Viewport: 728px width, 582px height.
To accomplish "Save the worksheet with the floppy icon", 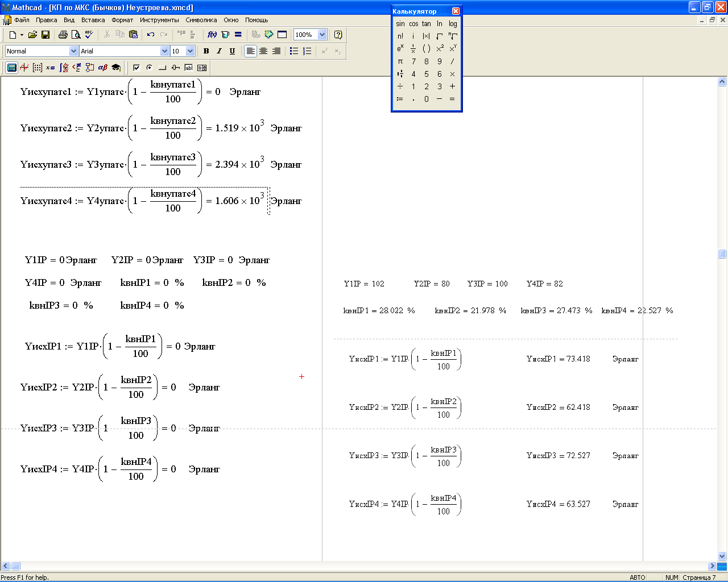I will (45, 35).
